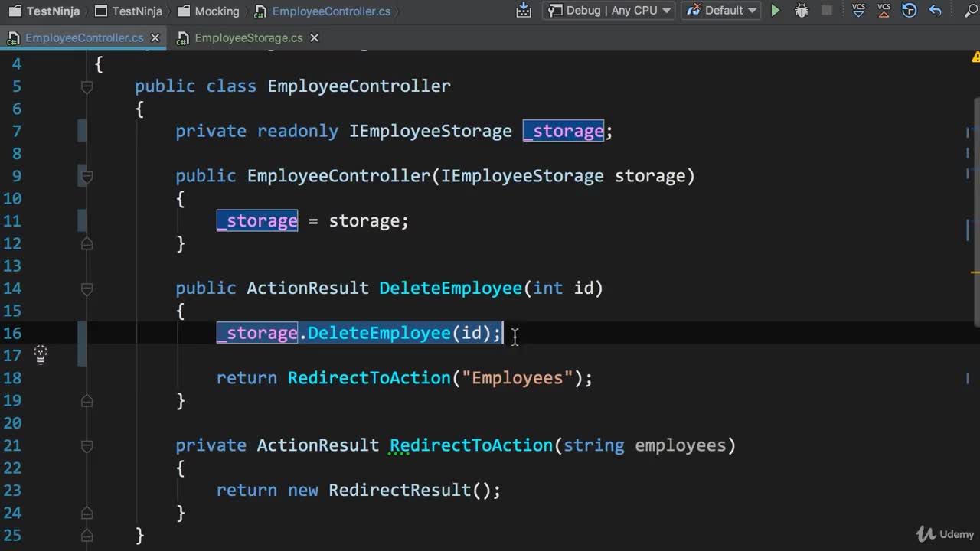Click EmployeeController constructor name on line 9
The width and height of the screenshot is (980, 551).
(x=338, y=176)
